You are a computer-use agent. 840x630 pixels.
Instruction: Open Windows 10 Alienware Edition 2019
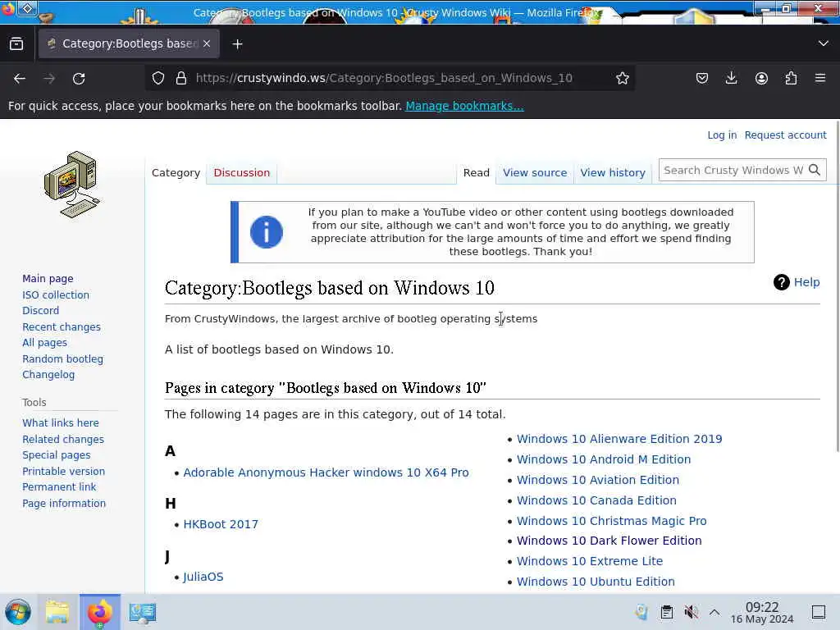point(619,439)
